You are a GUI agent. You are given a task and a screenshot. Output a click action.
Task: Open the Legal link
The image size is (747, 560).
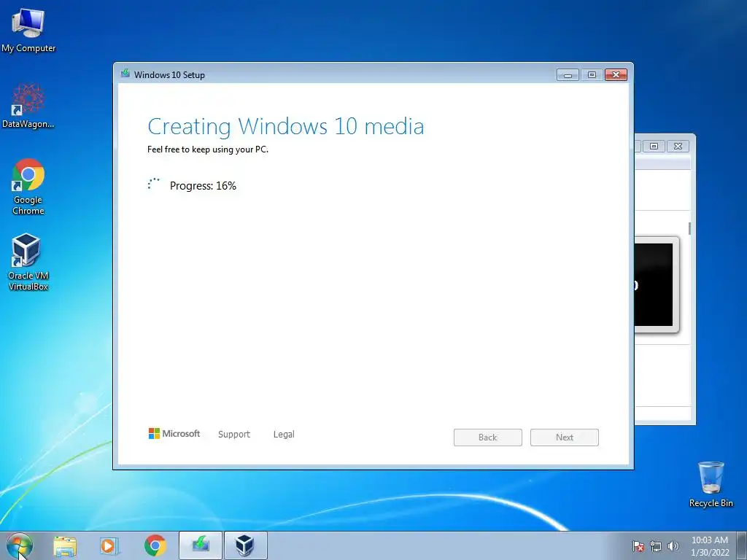point(284,435)
